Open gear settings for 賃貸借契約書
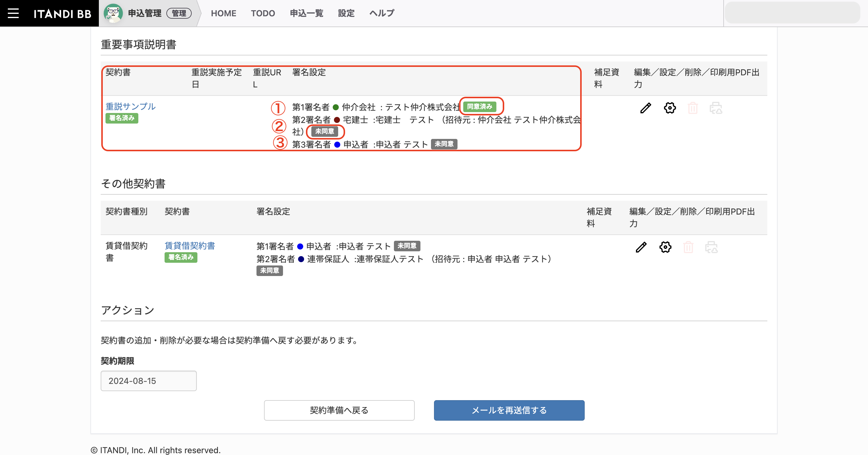 pyautogui.click(x=665, y=247)
